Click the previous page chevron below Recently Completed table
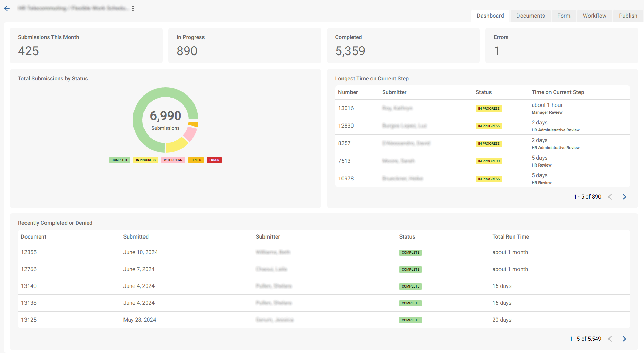Screen dimensions: 644x353 [x=610, y=339]
